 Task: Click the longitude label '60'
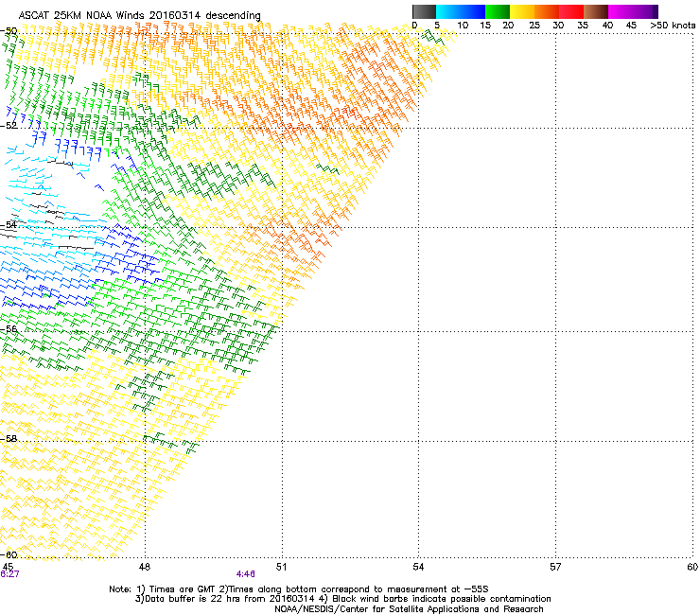692,567
